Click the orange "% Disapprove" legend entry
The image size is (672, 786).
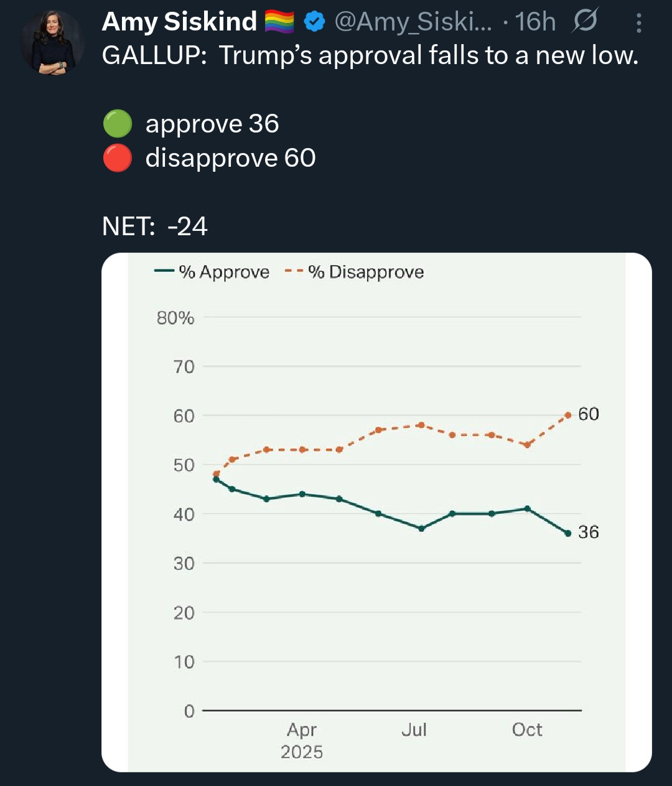pyautogui.click(x=355, y=272)
